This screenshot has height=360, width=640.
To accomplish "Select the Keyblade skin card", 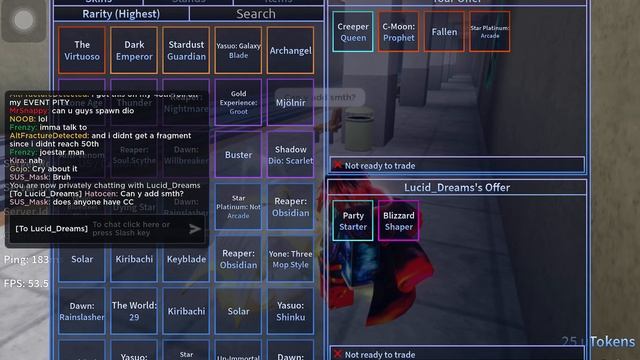I will tap(186, 259).
